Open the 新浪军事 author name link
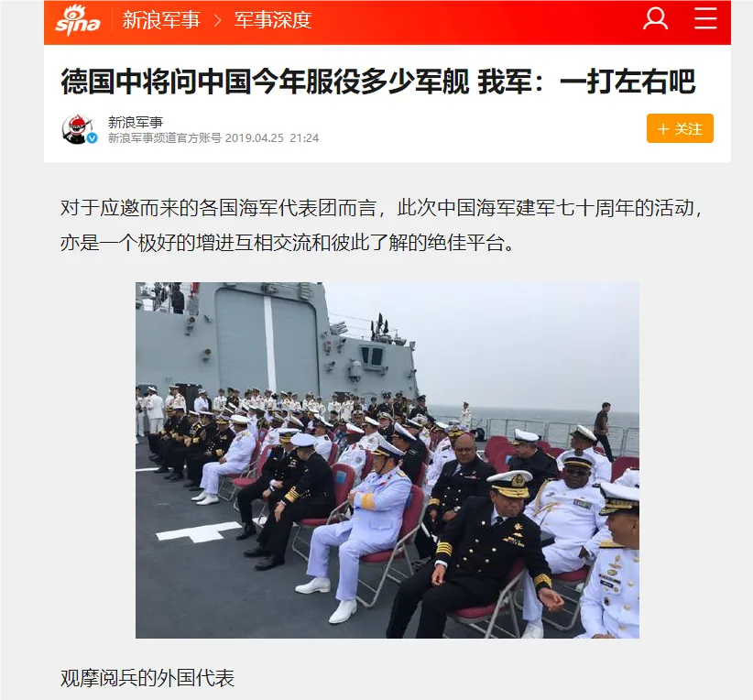Image resolution: width=753 pixels, height=700 pixels. 136,122
